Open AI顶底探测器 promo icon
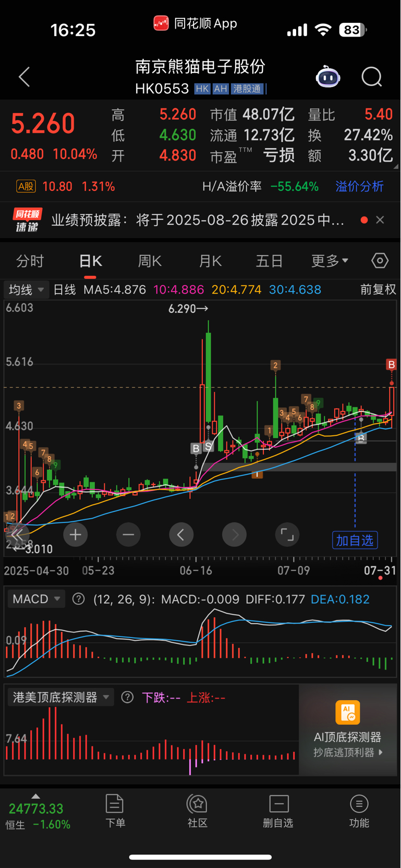Screen dimensions: 401x868 click(x=348, y=713)
